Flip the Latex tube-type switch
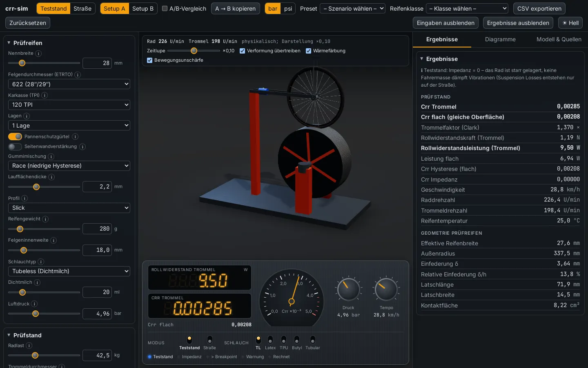The height and width of the screenshot is (368, 588). point(270,340)
